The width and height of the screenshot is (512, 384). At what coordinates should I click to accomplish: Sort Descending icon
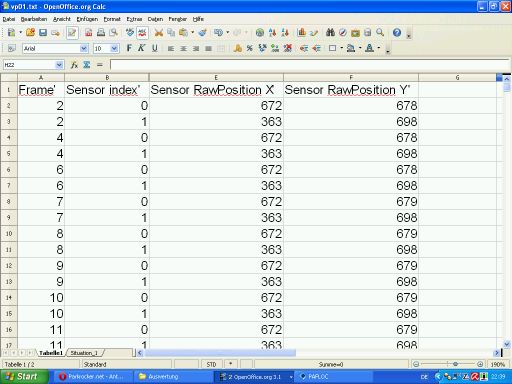click(285, 32)
